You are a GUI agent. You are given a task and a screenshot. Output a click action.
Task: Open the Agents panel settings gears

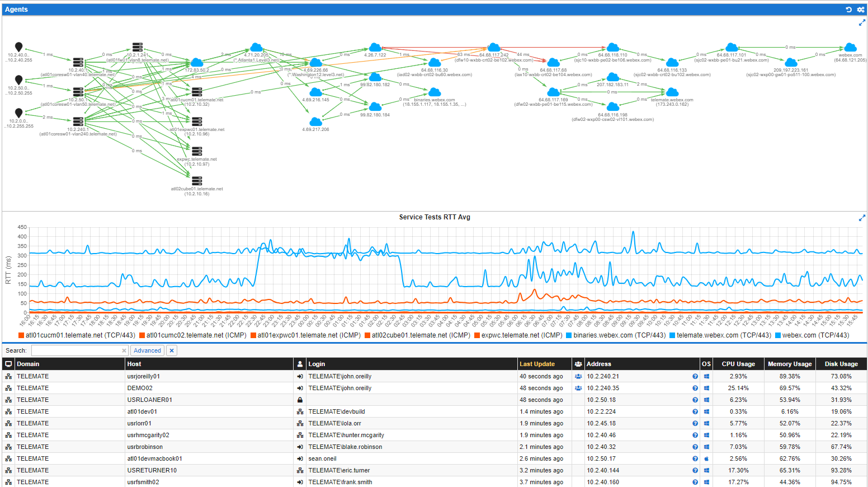click(x=861, y=10)
